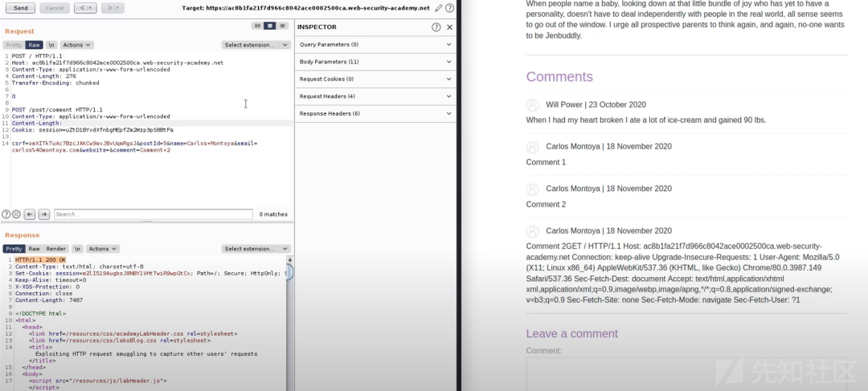
Task: Click Will Power's avatar icon
Action: 532,105
